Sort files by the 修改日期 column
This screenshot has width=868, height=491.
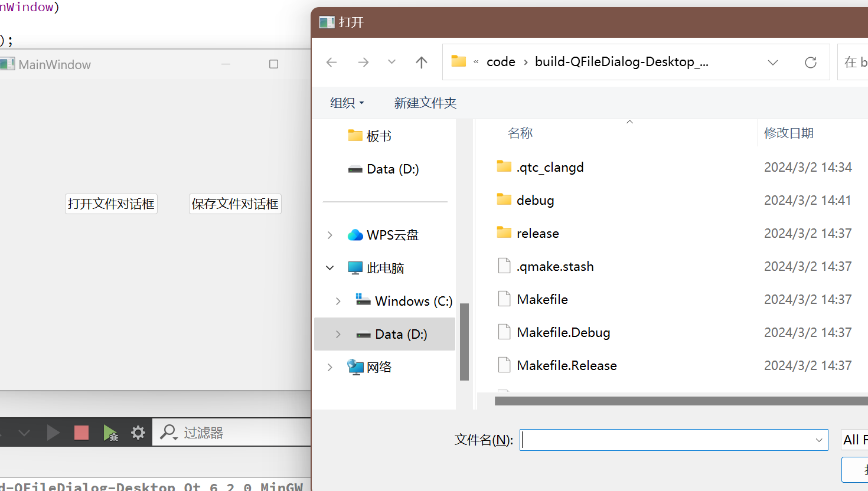pyautogui.click(x=789, y=133)
